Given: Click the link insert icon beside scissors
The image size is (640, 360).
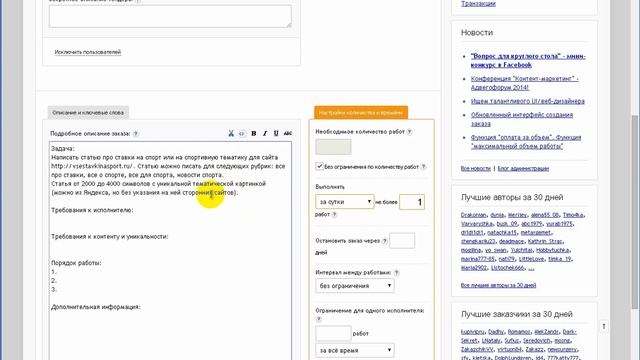Looking at the screenshot, I should tap(242, 133).
